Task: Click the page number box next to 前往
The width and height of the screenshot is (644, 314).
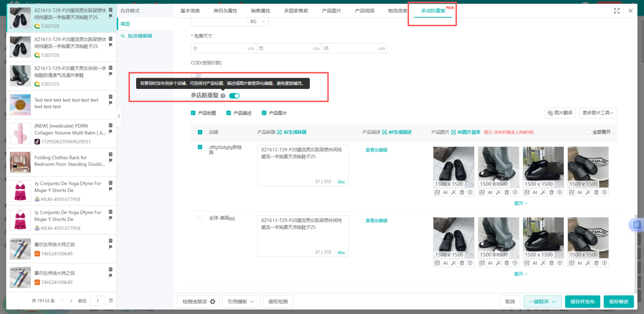Action: click(x=98, y=301)
